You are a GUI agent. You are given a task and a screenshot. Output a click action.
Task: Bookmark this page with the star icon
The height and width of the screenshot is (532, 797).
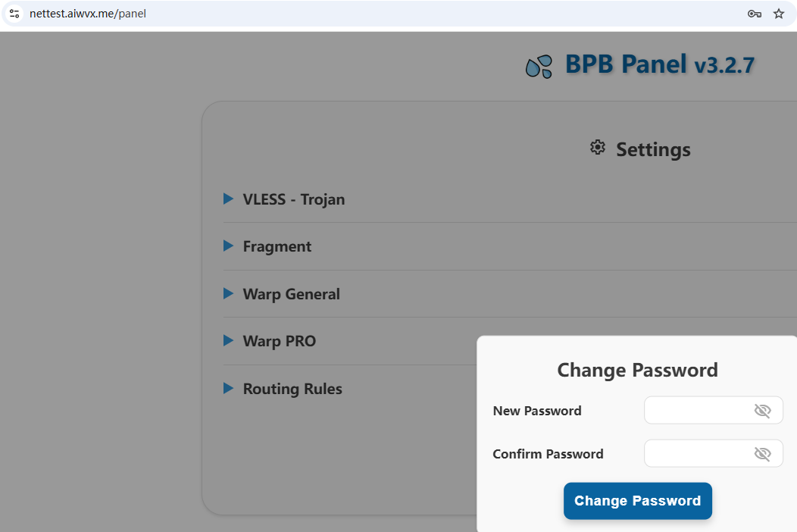pos(778,14)
